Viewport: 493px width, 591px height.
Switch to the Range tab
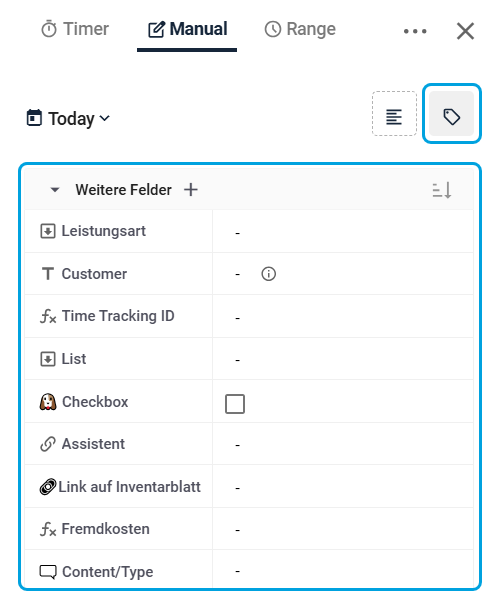(300, 29)
